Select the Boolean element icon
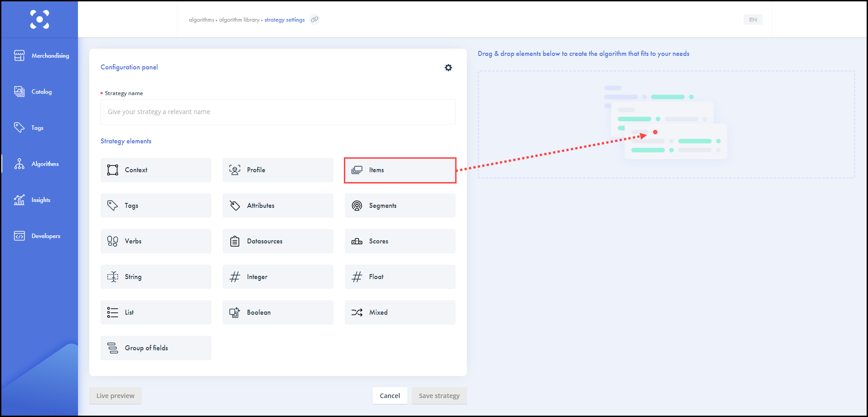Image resolution: width=868 pixels, height=417 pixels. point(235,312)
